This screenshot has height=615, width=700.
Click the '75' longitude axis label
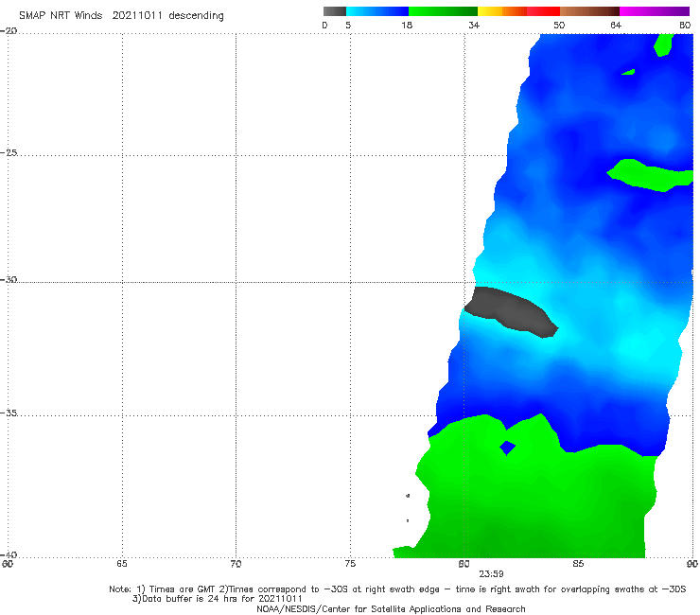tap(350, 564)
